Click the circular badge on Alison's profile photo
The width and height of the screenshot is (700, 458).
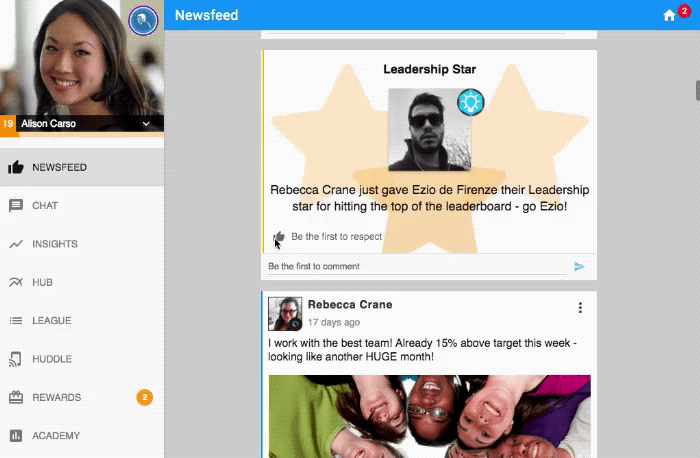(x=143, y=20)
